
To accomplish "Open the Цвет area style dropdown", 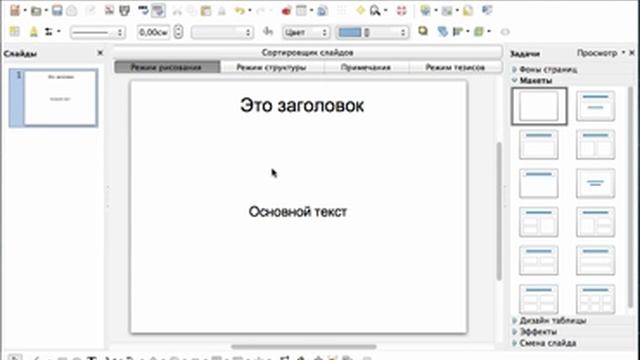I will coord(306,32).
